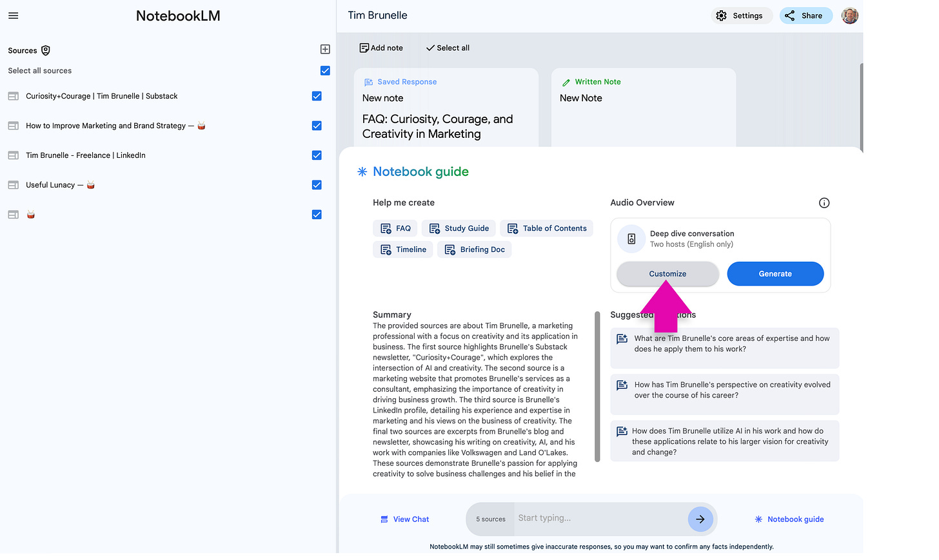939x560 pixels.
Task: Click the Sources shield icon
Action: (x=46, y=50)
